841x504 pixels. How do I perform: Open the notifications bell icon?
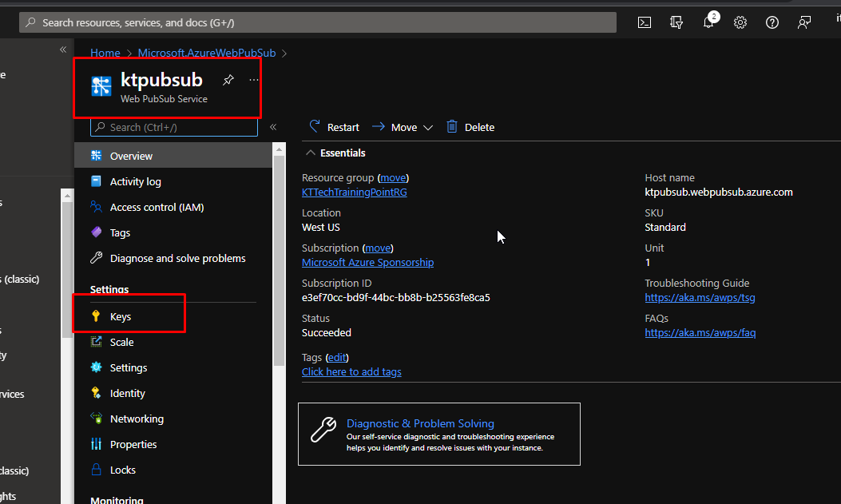click(708, 22)
